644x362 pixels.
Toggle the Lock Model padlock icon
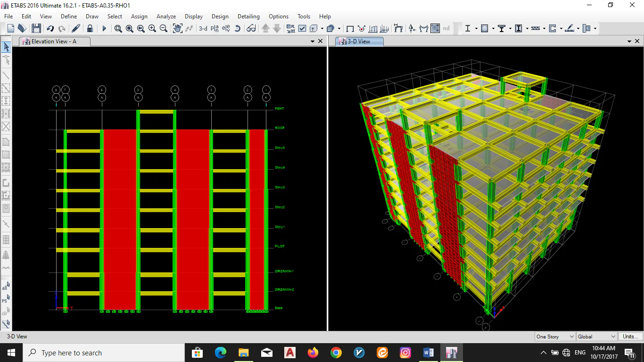(90, 29)
